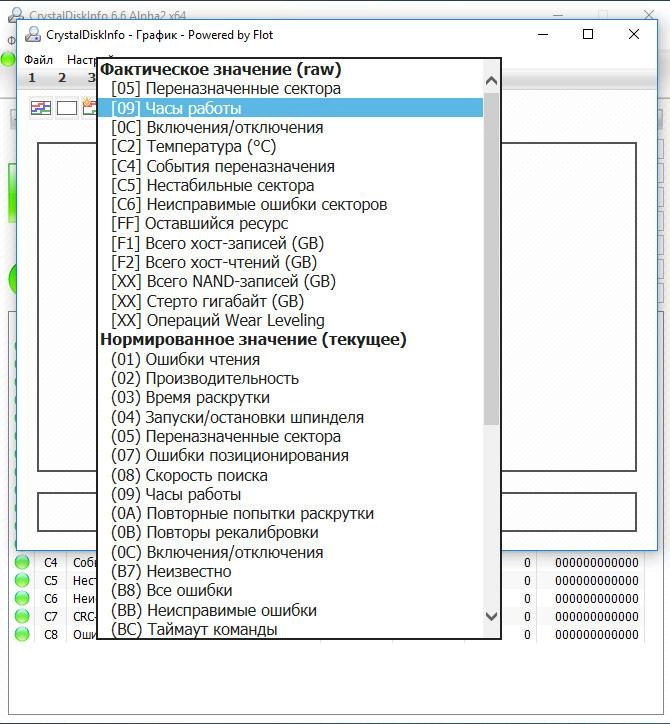The width and height of the screenshot is (670, 724).
Task: Choose raw [0C] Включения/отключения entry
Action: (x=290, y=127)
